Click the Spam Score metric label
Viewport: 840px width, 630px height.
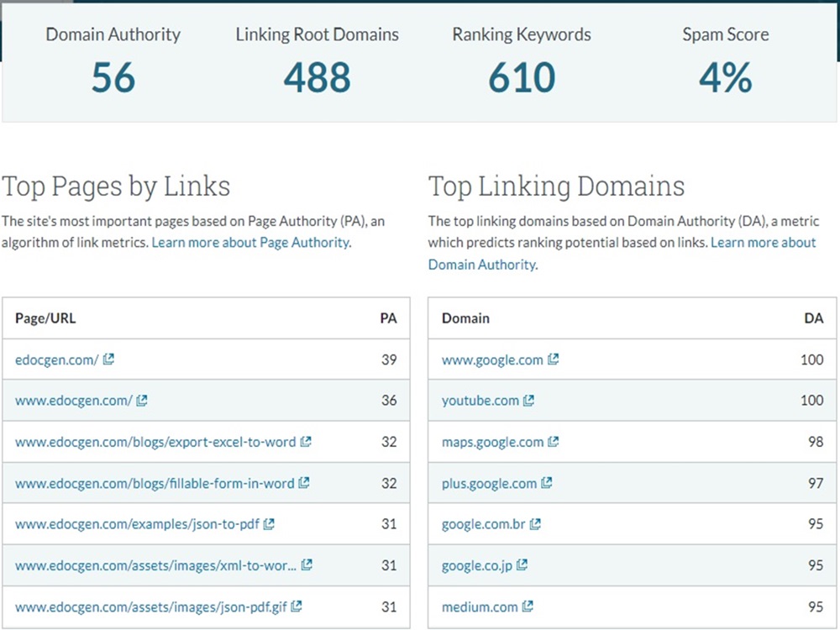pyautogui.click(x=726, y=34)
